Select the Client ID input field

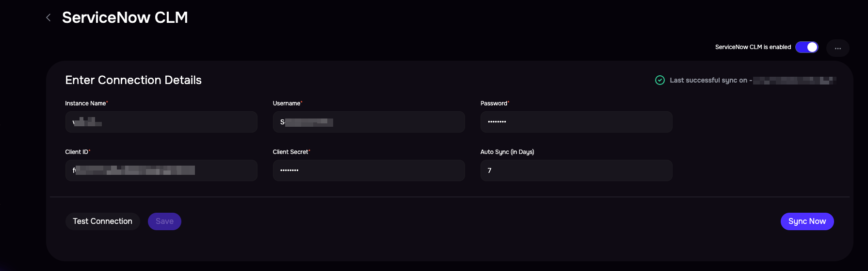pyautogui.click(x=161, y=170)
